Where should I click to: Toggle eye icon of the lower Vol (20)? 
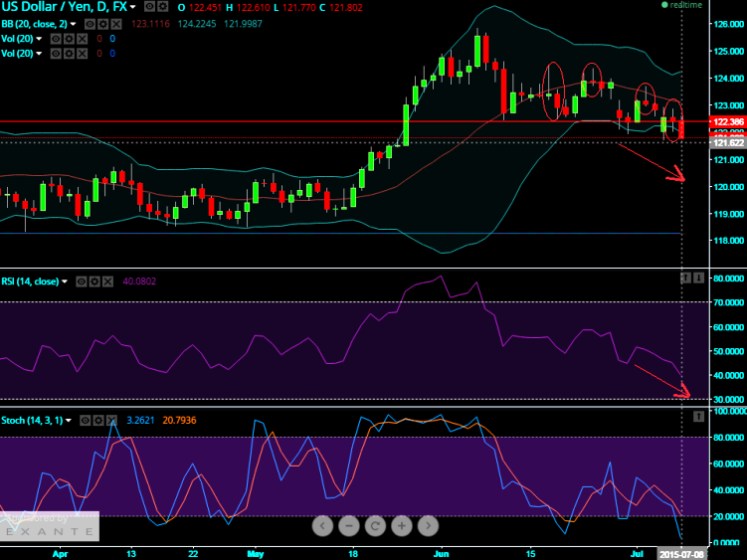[x=56, y=54]
